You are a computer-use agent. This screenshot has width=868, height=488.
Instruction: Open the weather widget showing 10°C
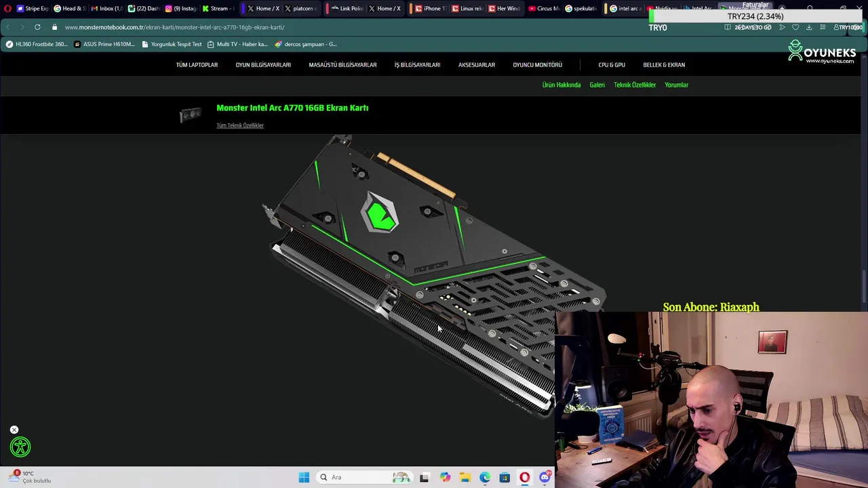click(31, 476)
